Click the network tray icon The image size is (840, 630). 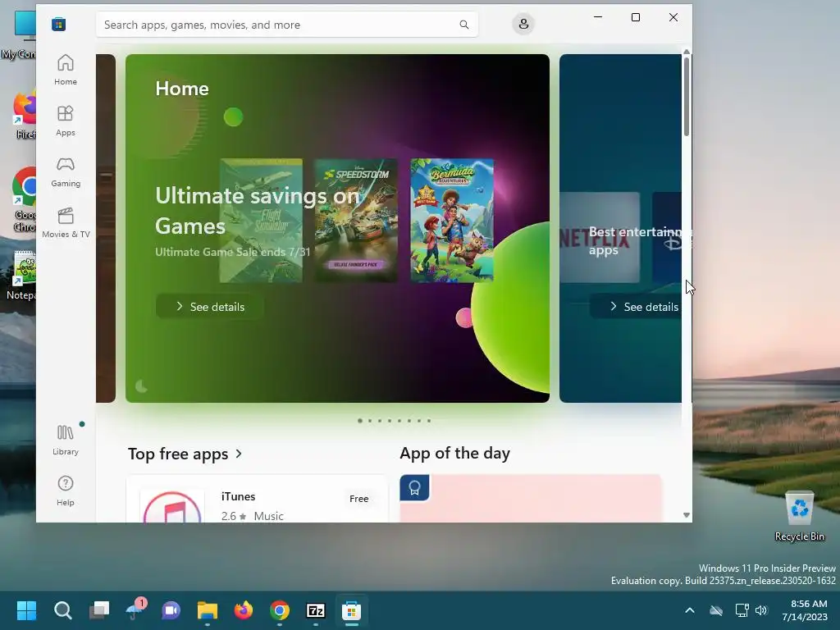point(742,610)
